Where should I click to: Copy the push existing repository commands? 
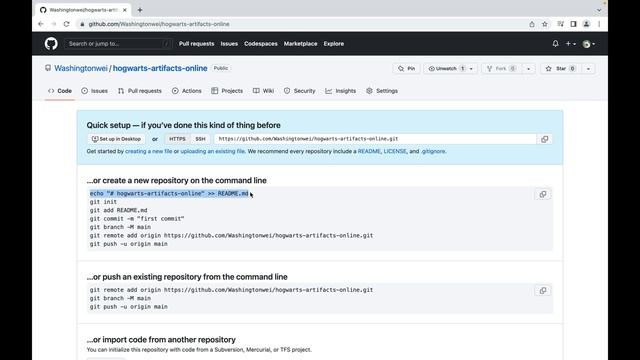coord(543,291)
